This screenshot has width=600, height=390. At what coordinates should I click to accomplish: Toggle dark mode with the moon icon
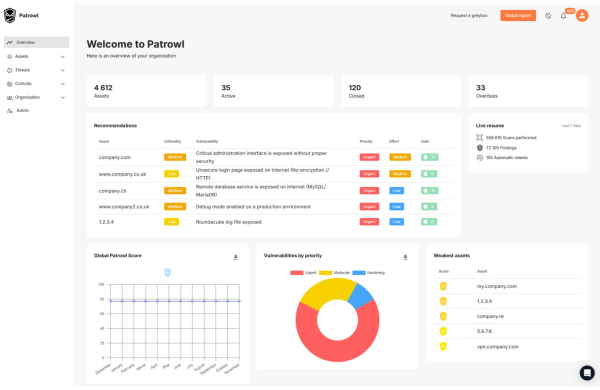click(548, 16)
